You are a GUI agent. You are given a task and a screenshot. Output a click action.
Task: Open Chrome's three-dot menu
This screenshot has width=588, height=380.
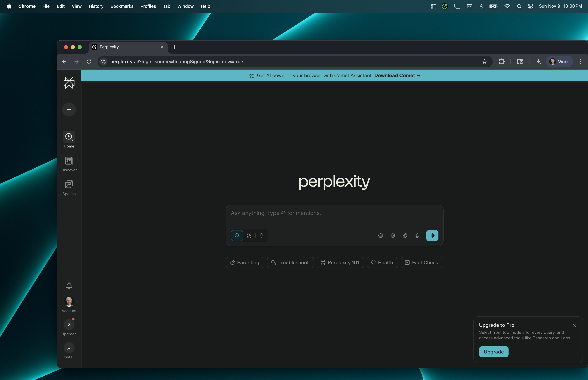(x=580, y=61)
